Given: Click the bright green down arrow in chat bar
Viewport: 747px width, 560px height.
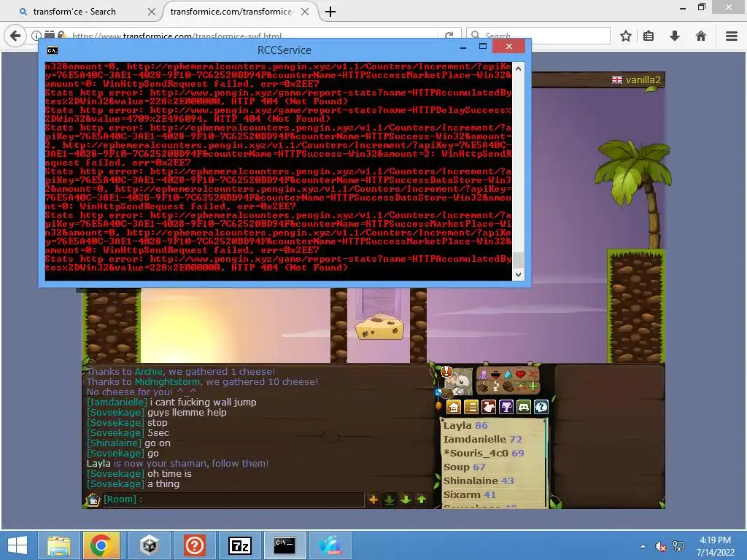Looking at the screenshot, I should coord(406,499).
